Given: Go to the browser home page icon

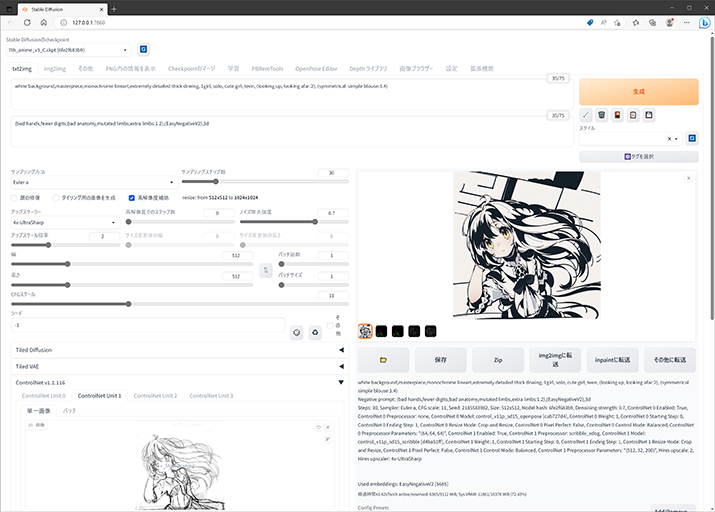Looking at the screenshot, I should click(x=43, y=22).
